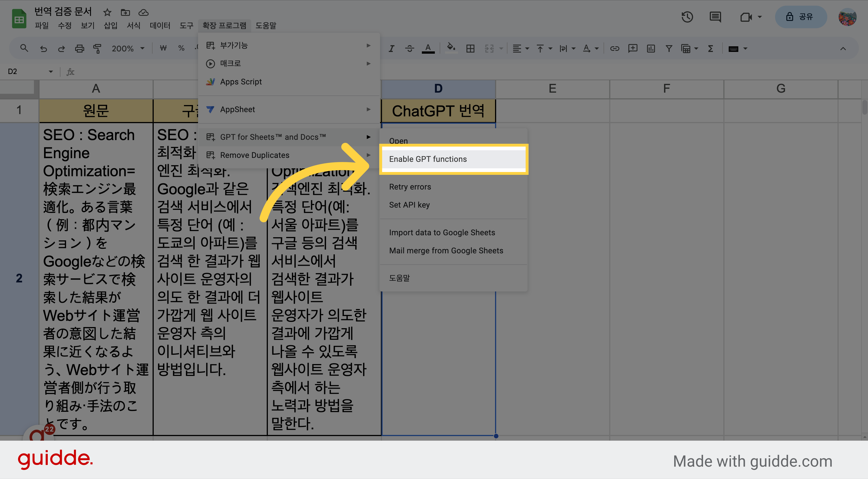Format as currency with won symbol
This screenshot has width=868, height=479.
pos(163,49)
